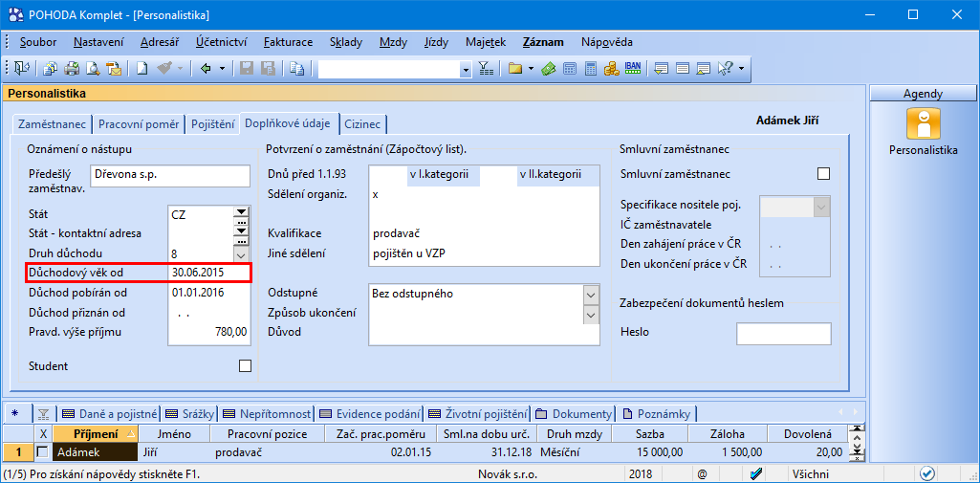This screenshot has height=483, width=980.
Task: Click the context help pointer icon
Action: coord(725,68)
